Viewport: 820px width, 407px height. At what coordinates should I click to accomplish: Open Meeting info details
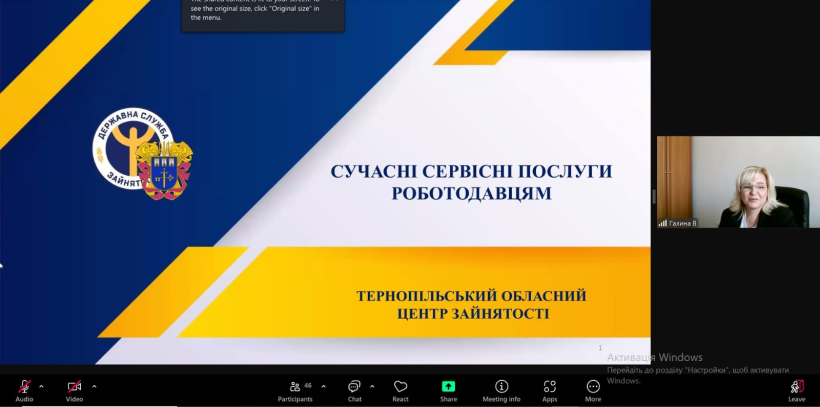coord(502,391)
